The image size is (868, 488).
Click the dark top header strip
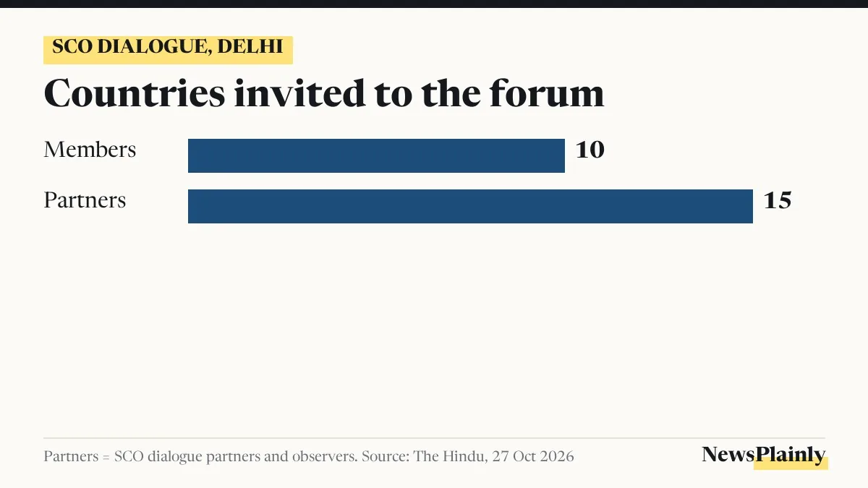click(x=434, y=4)
